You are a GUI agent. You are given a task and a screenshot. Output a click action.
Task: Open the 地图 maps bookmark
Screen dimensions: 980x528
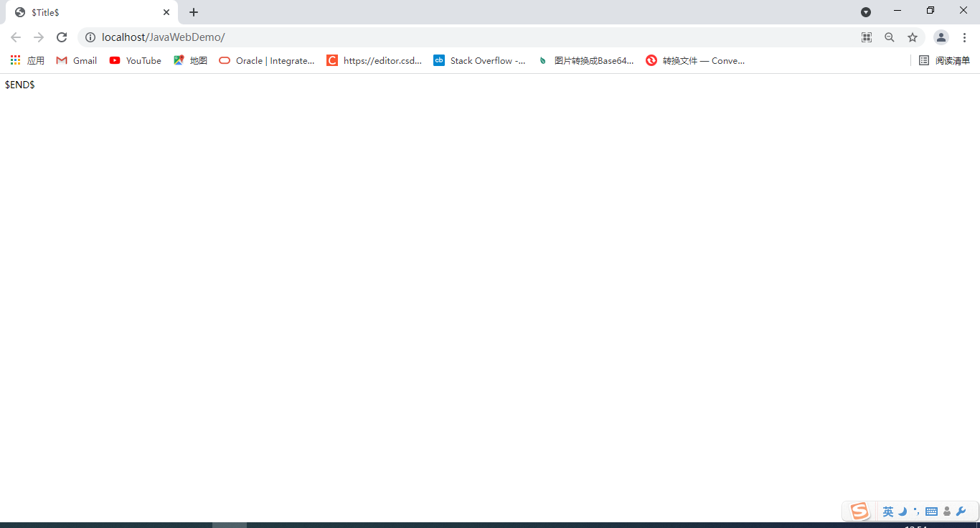(190, 61)
